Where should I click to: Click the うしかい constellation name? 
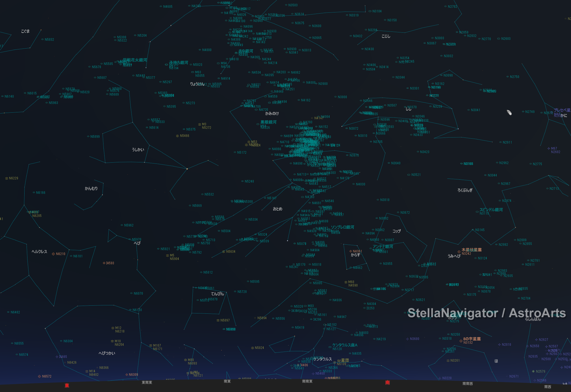pyautogui.click(x=138, y=150)
